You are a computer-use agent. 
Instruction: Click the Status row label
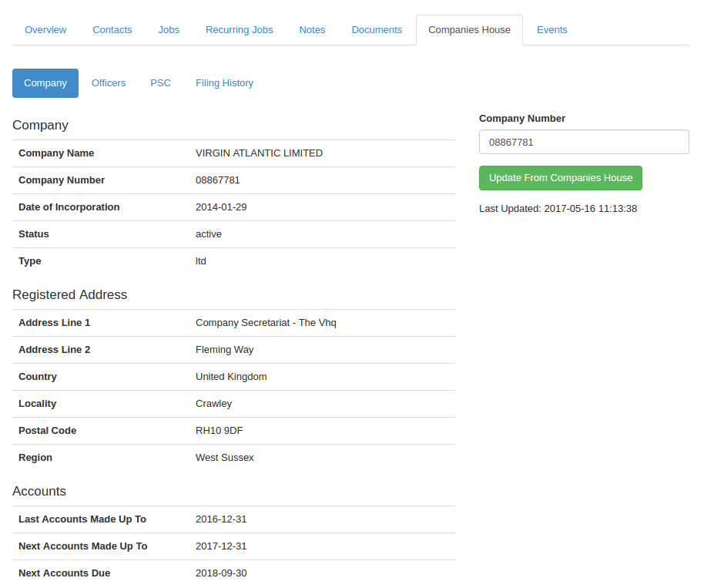coord(34,234)
